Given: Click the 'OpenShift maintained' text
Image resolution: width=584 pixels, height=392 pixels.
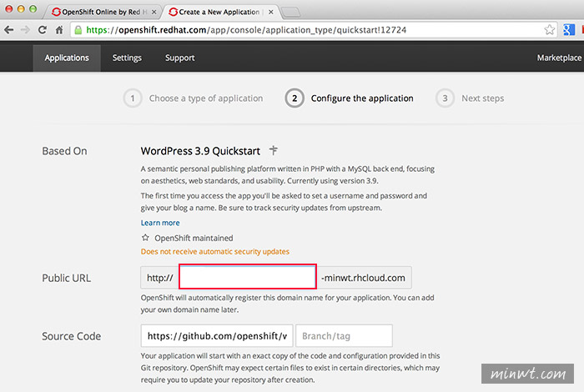Looking at the screenshot, I should [x=194, y=238].
